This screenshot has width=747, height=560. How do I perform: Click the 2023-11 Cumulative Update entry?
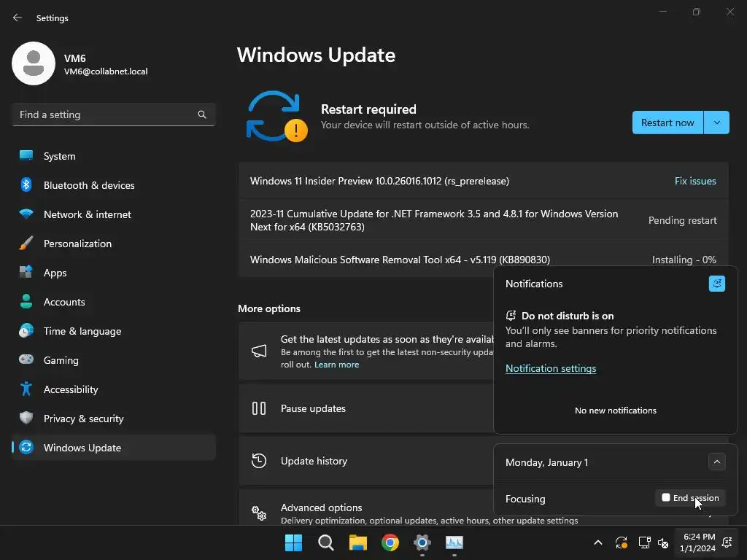(483, 220)
